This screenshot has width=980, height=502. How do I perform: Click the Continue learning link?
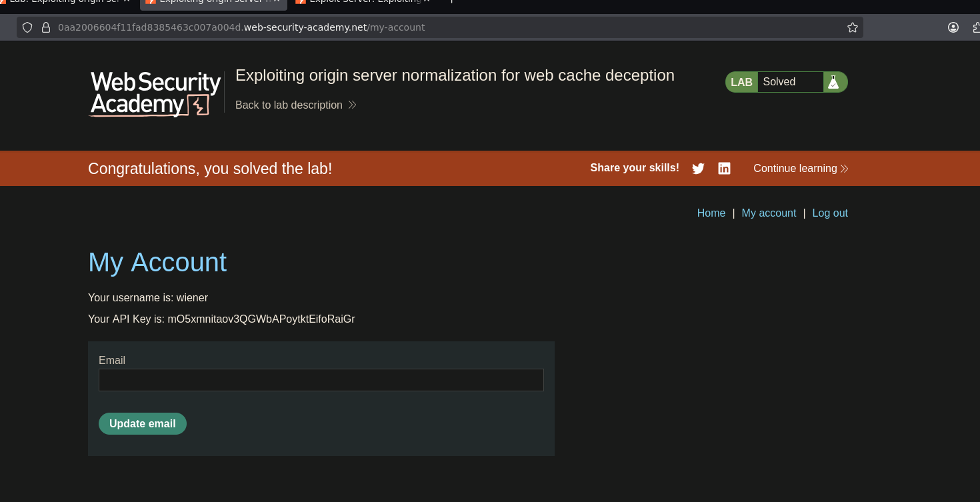pos(801,169)
